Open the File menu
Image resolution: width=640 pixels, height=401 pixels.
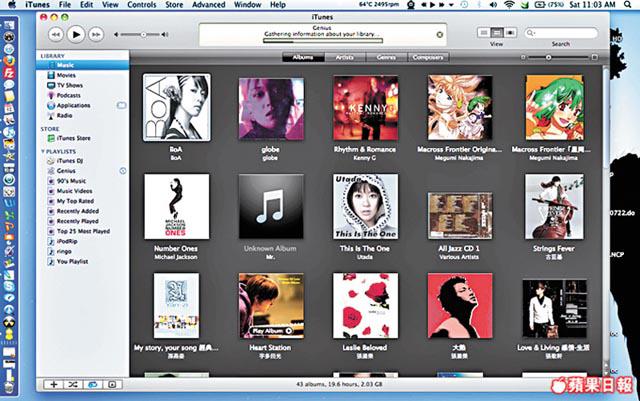tap(65, 5)
